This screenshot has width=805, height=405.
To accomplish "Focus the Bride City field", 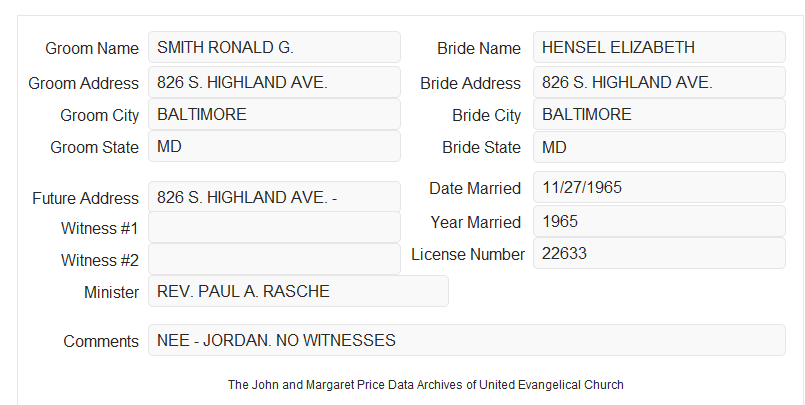I will [x=659, y=114].
